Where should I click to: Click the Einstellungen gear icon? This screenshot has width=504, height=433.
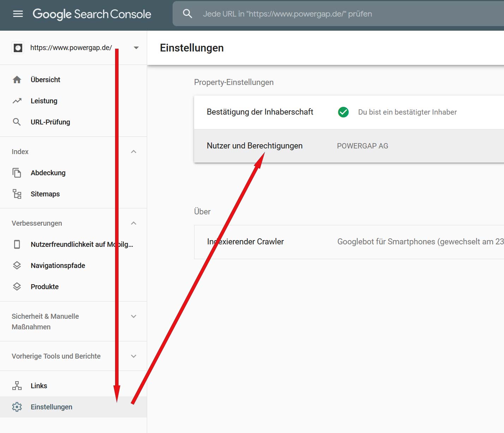(17, 407)
